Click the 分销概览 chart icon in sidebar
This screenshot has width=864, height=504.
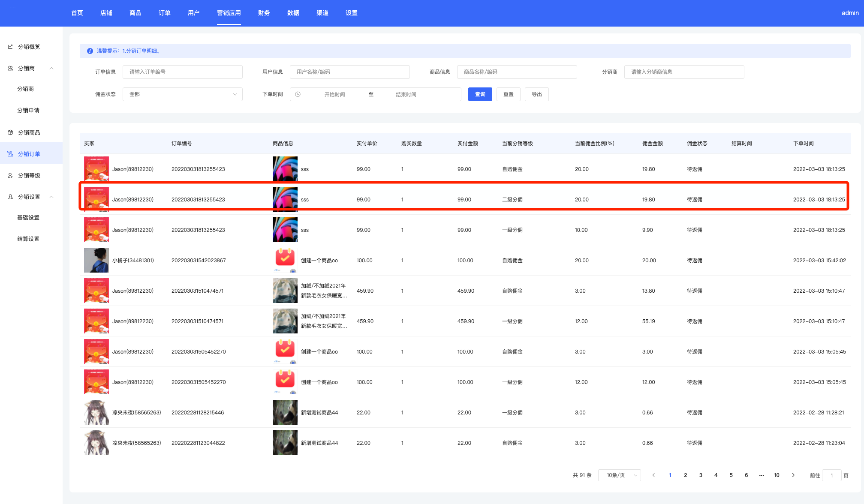point(10,47)
